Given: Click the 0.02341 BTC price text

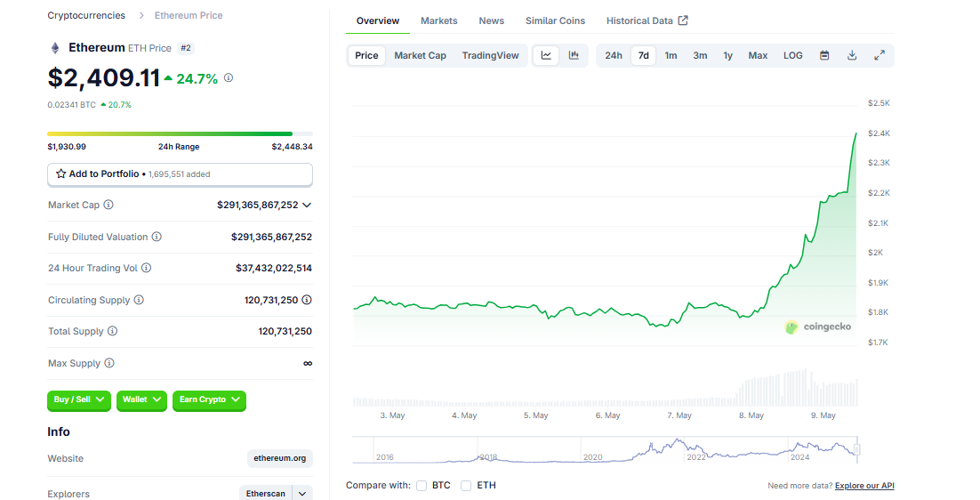Looking at the screenshot, I should point(72,105).
